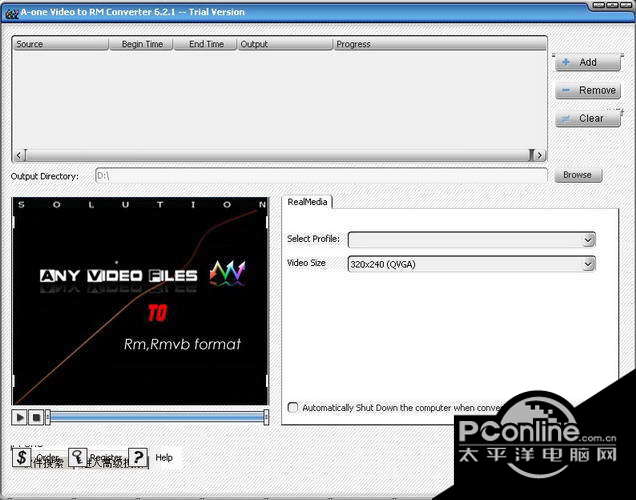
Task: Click the question mark Help icon
Action: pyautogui.click(x=138, y=457)
